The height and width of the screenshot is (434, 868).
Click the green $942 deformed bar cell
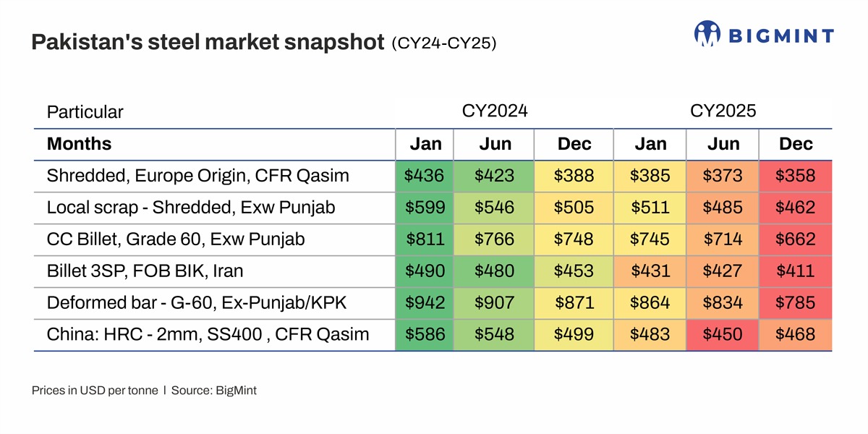[x=425, y=302]
